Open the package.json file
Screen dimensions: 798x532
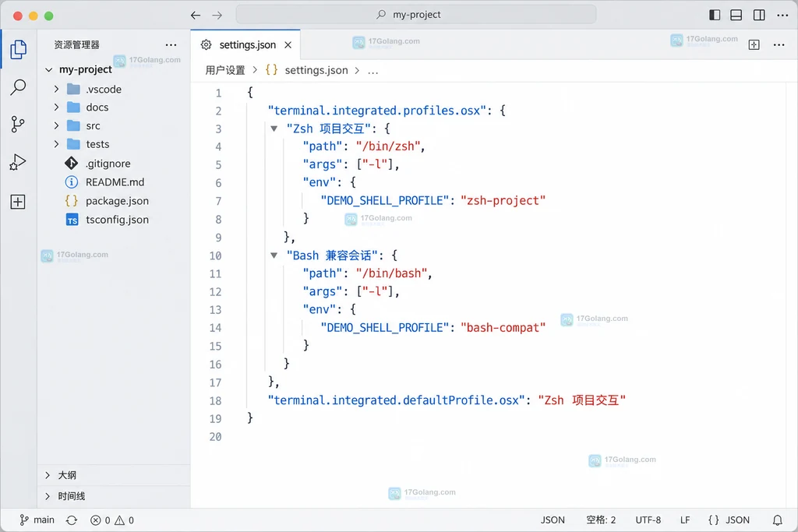tap(117, 201)
